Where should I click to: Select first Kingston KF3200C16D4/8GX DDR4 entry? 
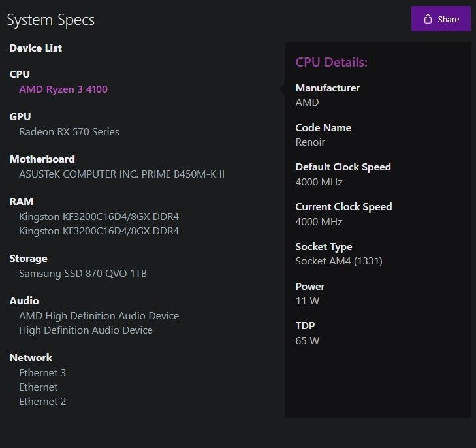(x=99, y=217)
